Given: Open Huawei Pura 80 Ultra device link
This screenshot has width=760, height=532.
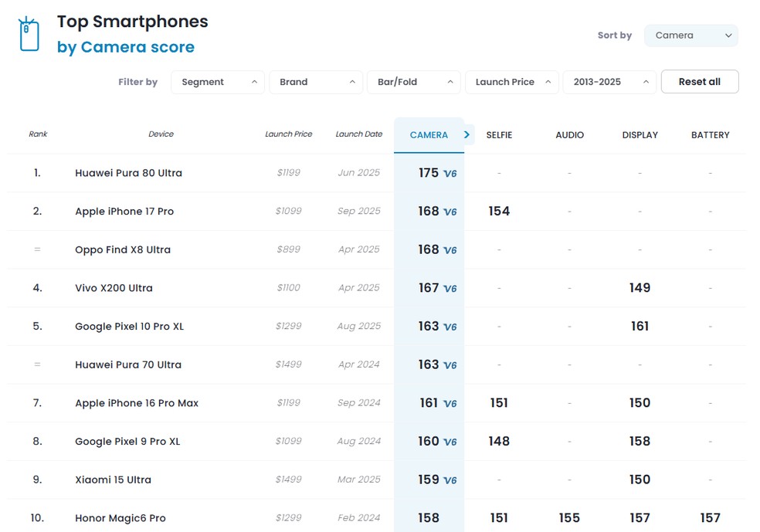Looking at the screenshot, I should (128, 173).
